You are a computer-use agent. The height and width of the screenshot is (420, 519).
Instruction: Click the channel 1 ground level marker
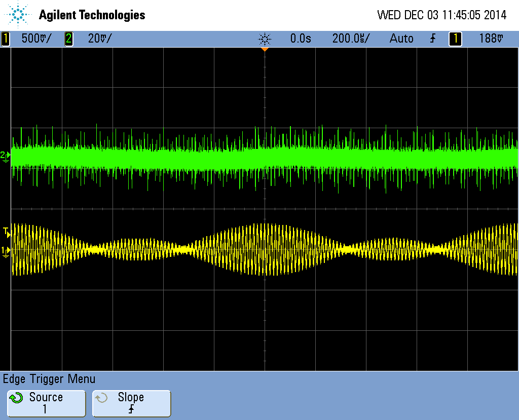coord(5,251)
